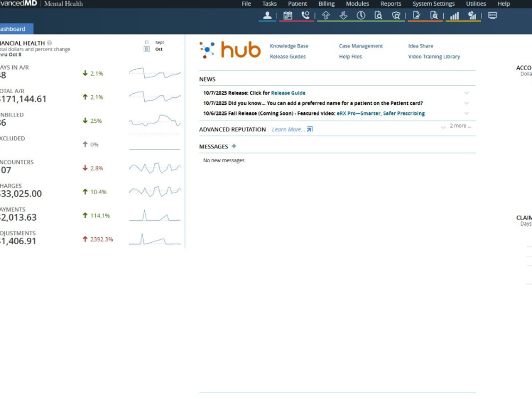Open the document edit pencil icon

coord(417,15)
